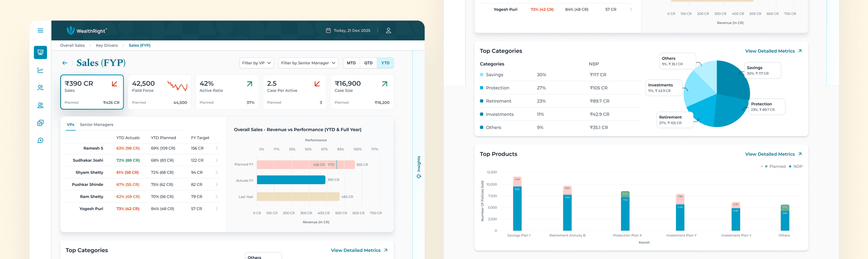Click the WealthRight logo in the header

(87, 31)
